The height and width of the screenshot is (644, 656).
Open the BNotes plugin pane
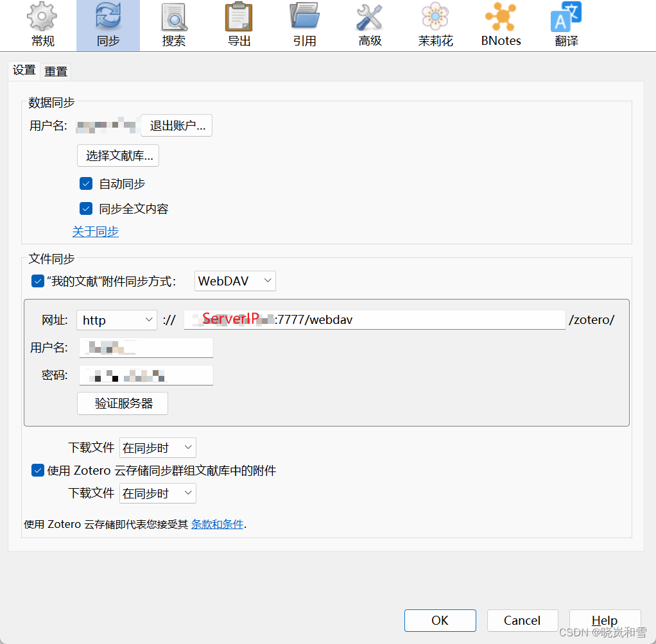501,24
